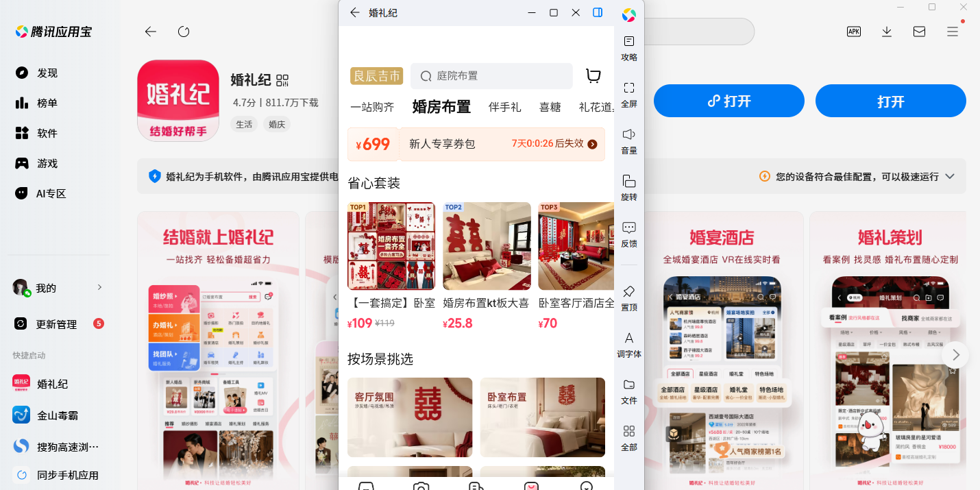
Task: Open the downloads icon in the top bar
Action: [x=887, y=32]
